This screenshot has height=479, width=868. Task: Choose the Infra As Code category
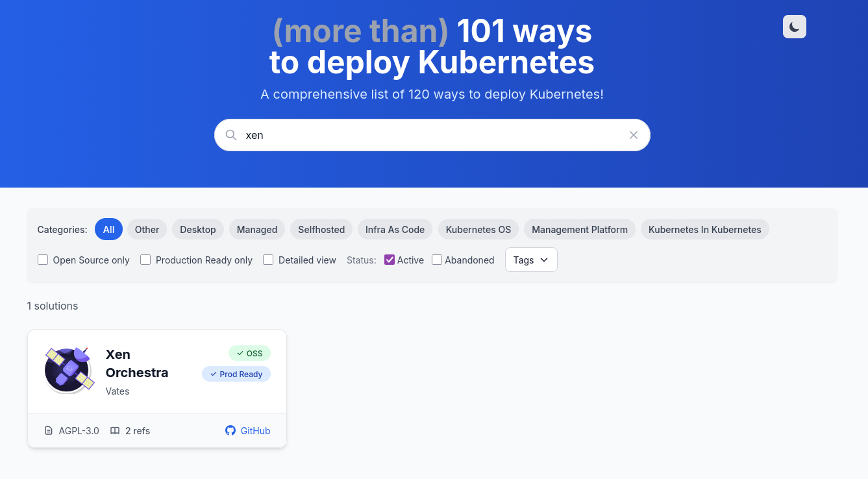(x=395, y=229)
